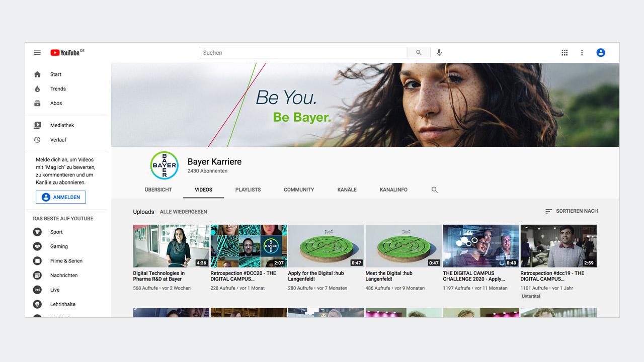Image resolution: width=644 pixels, height=362 pixels.
Task: Open the Sport category icon
Action: pos(37,232)
